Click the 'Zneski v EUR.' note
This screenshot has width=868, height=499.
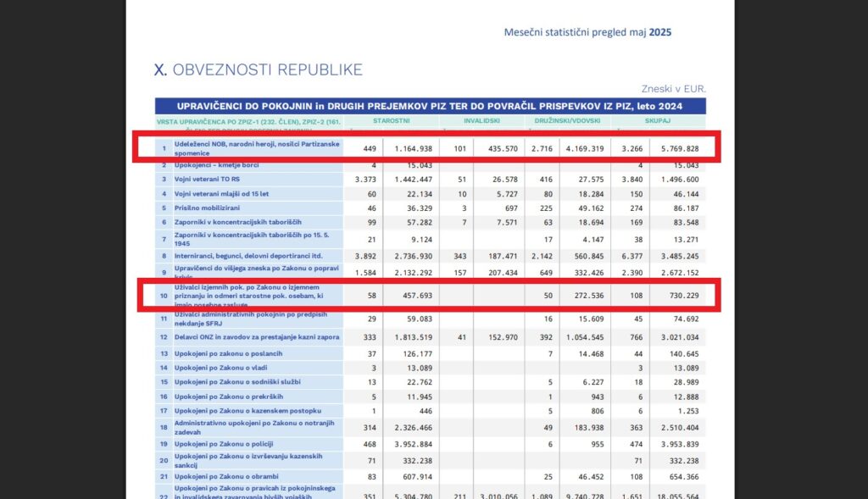[674, 88]
